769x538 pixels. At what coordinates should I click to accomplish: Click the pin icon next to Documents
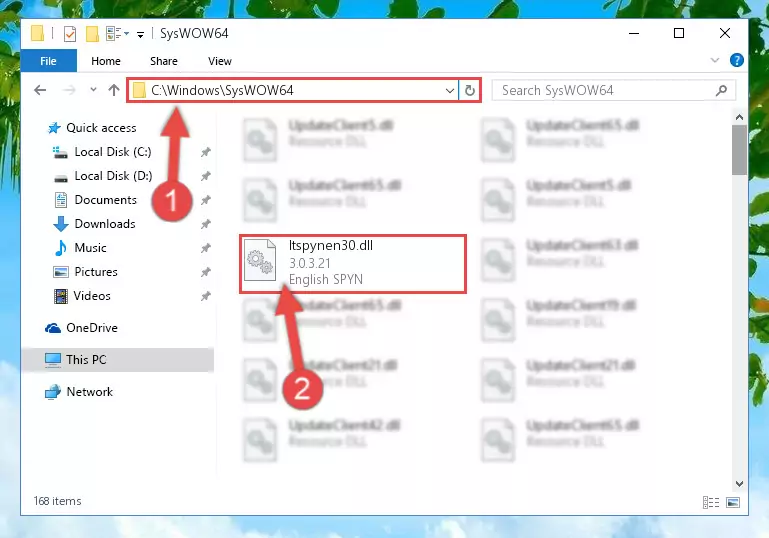tap(205, 200)
